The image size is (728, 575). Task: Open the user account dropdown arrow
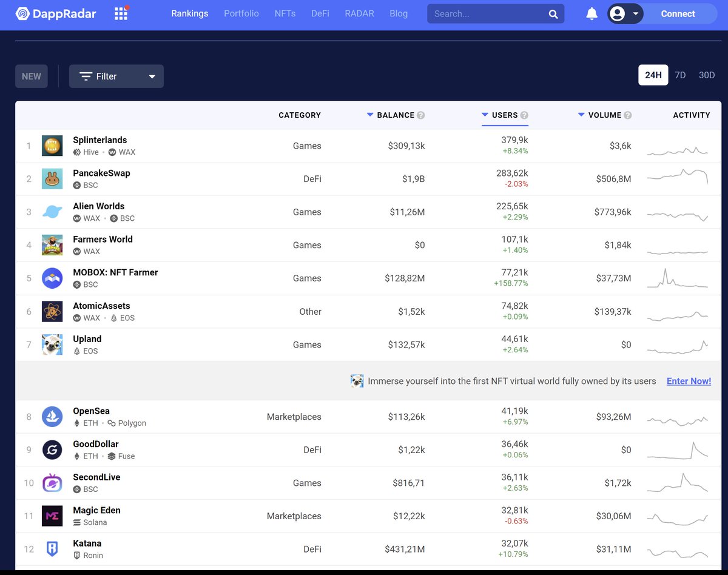pos(635,13)
